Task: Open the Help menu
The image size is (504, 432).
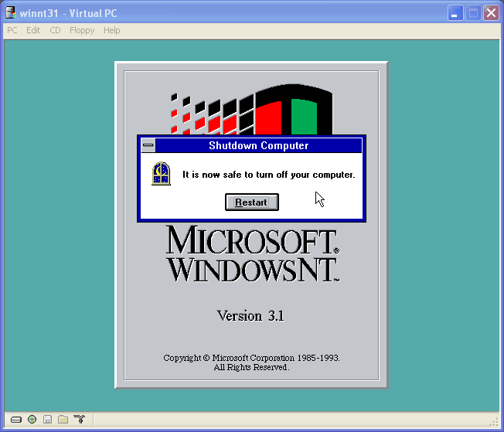Action: tap(111, 30)
